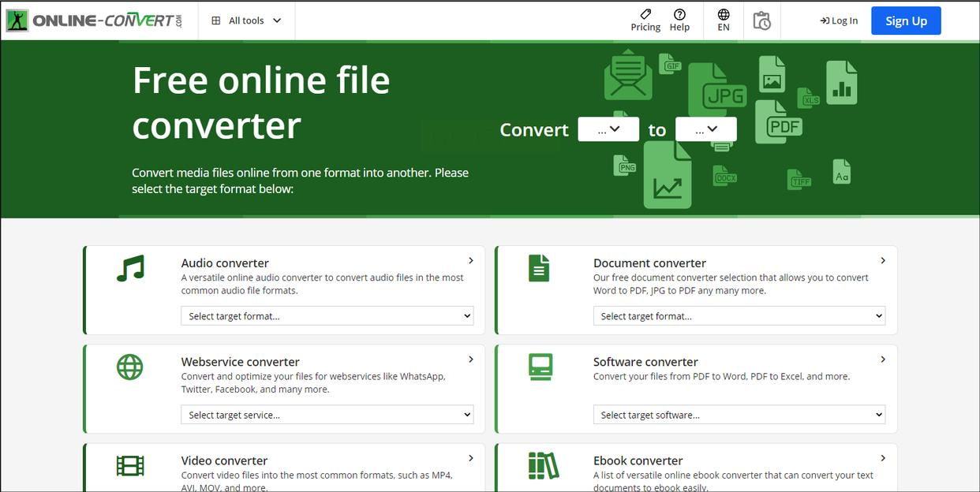Click the Software converter computer icon

[x=540, y=367]
